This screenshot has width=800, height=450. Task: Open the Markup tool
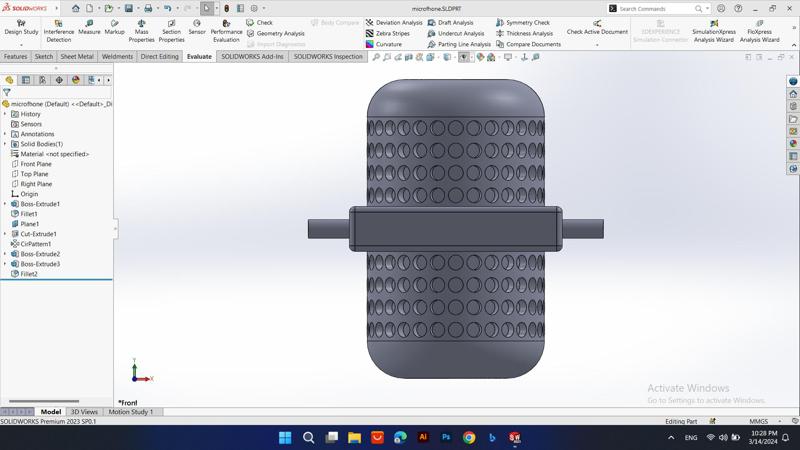(114, 28)
